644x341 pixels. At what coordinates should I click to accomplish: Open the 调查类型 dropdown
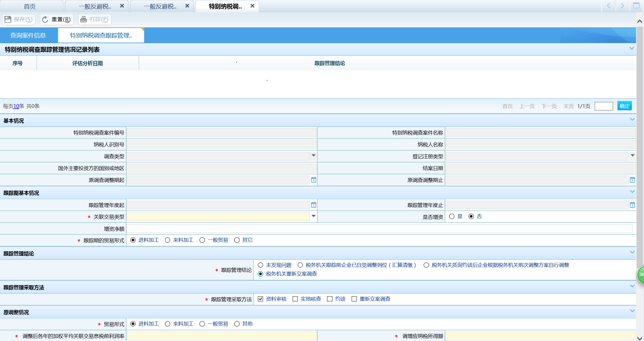313,156
